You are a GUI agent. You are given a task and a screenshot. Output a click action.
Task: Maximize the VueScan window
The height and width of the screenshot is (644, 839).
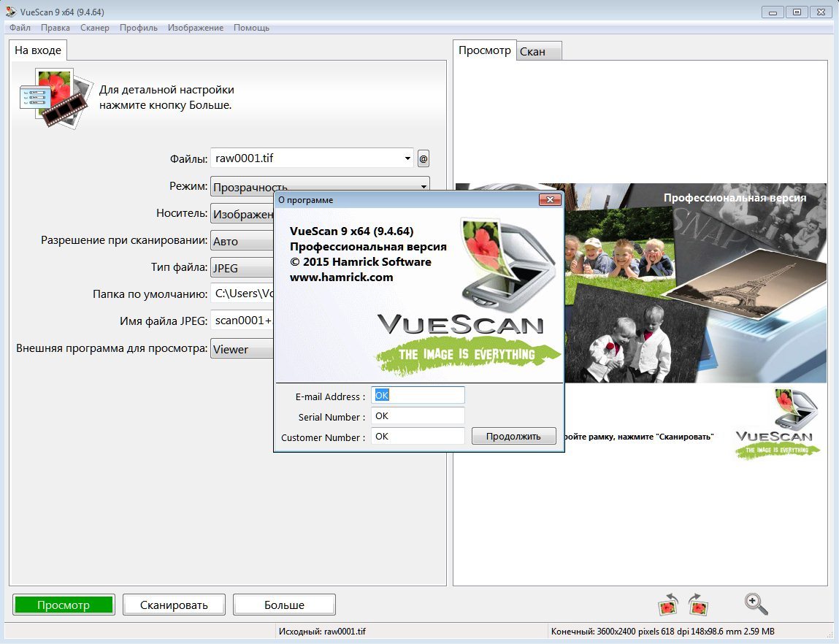[797, 12]
